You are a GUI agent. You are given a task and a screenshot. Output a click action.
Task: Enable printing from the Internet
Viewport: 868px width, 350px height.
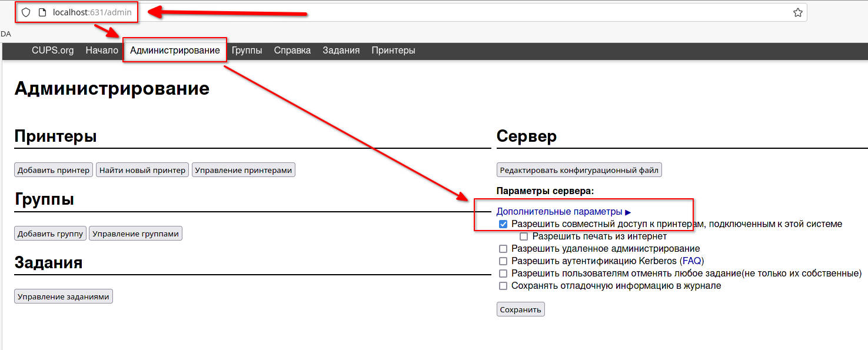[523, 236]
